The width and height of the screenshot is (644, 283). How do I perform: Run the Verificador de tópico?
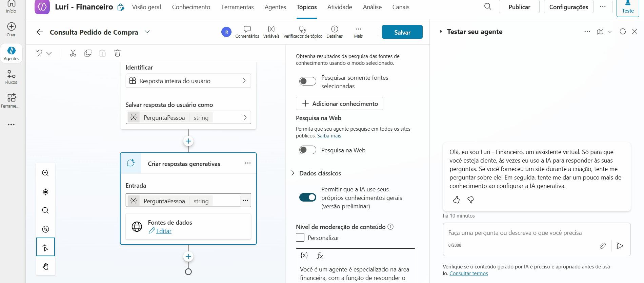[x=303, y=32]
